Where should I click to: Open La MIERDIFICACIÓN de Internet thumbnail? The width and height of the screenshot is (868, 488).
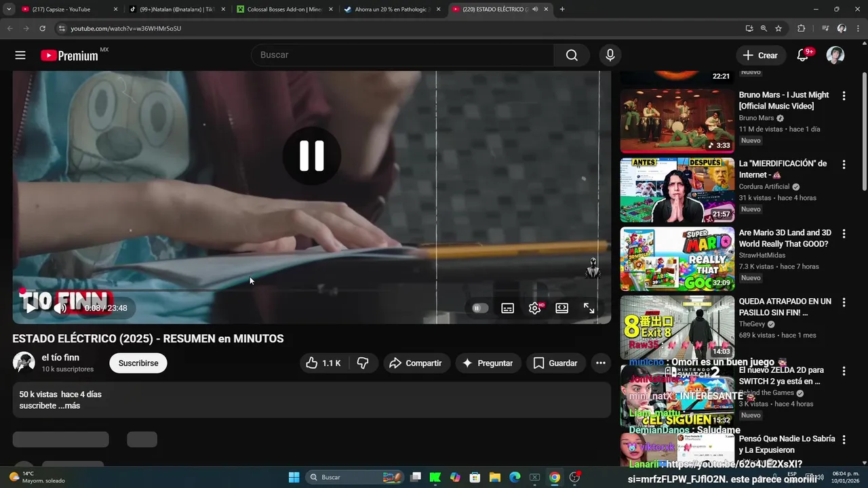[677, 190]
